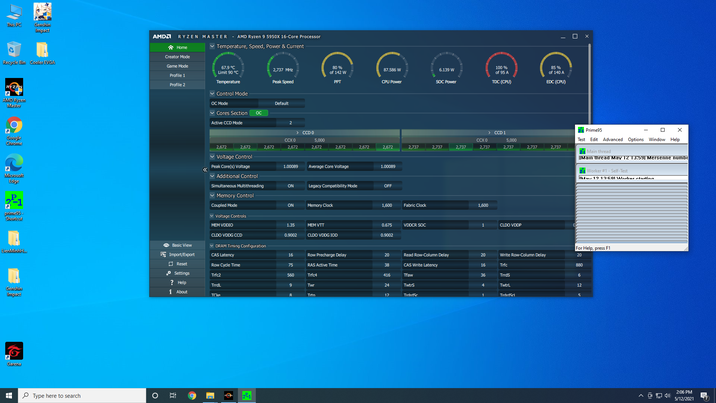This screenshot has width=716, height=403.
Task: Collapse the Voltage Control section
Action: pyautogui.click(x=212, y=157)
